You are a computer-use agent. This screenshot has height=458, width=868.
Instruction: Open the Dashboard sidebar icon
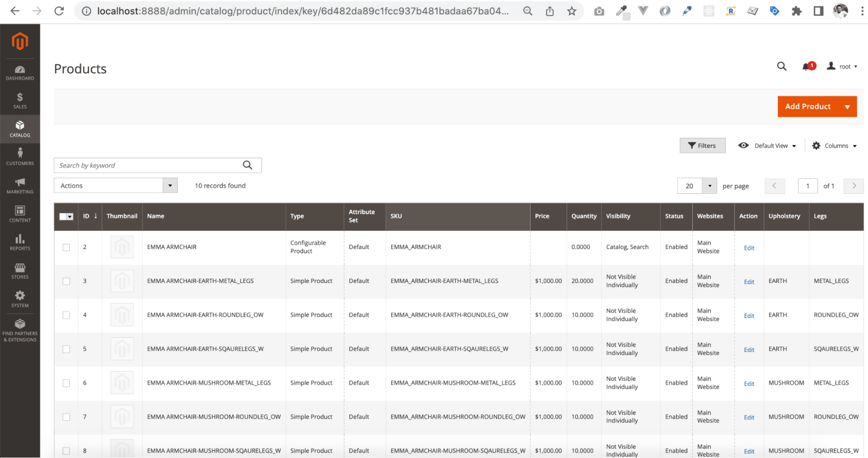[x=20, y=73]
